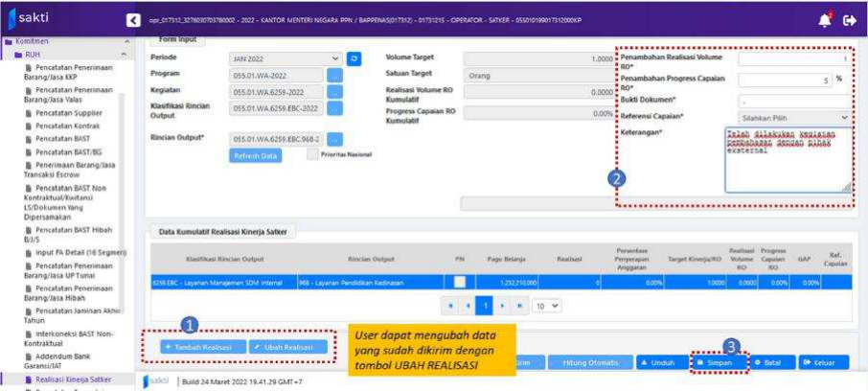Open the Periode JAN 2022 dropdown
The width and height of the screenshot is (868, 391).
coord(286,58)
